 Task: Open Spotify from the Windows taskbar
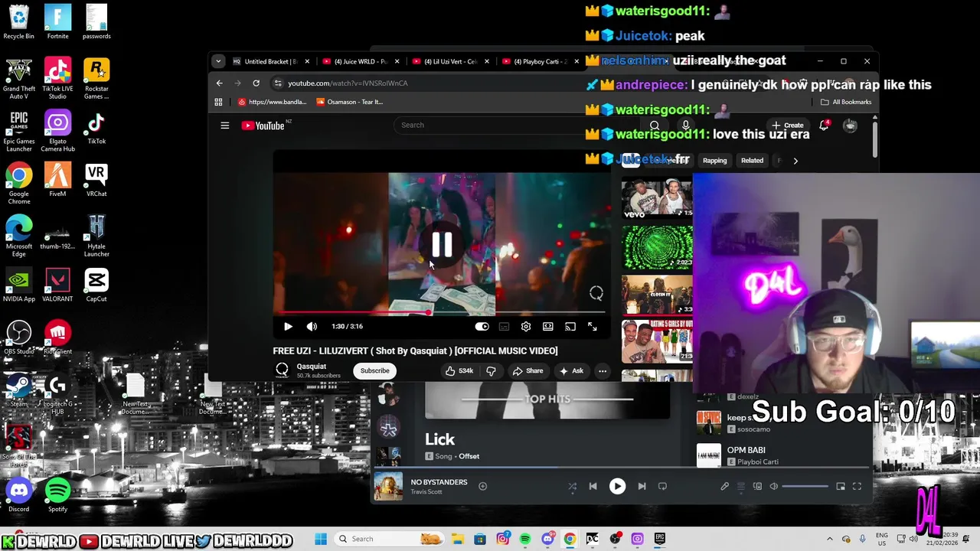(524, 539)
